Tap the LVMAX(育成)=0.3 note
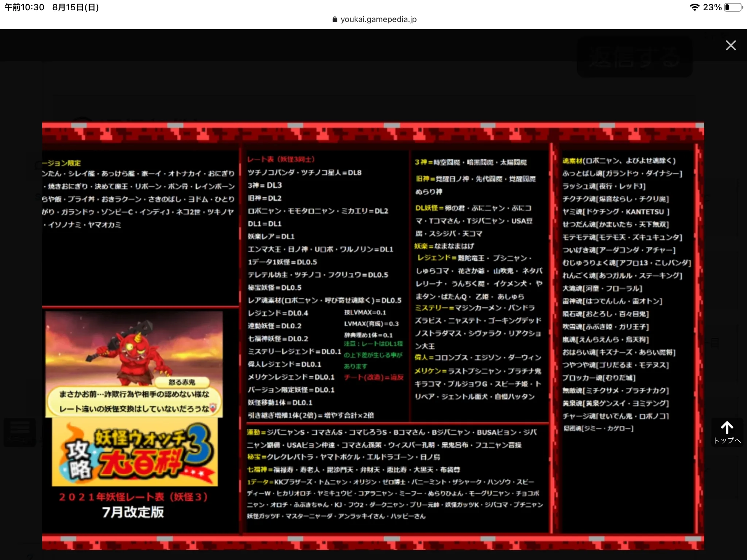747x560 pixels. pyautogui.click(x=371, y=324)
